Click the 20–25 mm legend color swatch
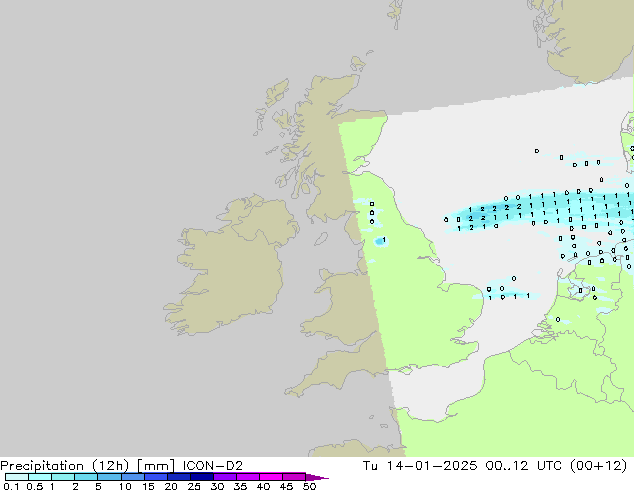 click(x=178, y=477)
